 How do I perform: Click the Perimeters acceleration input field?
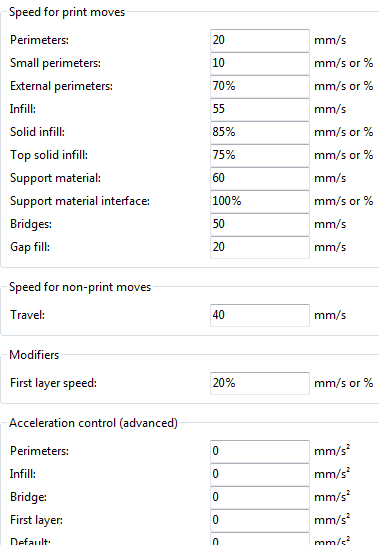click(x=260, y=451)
